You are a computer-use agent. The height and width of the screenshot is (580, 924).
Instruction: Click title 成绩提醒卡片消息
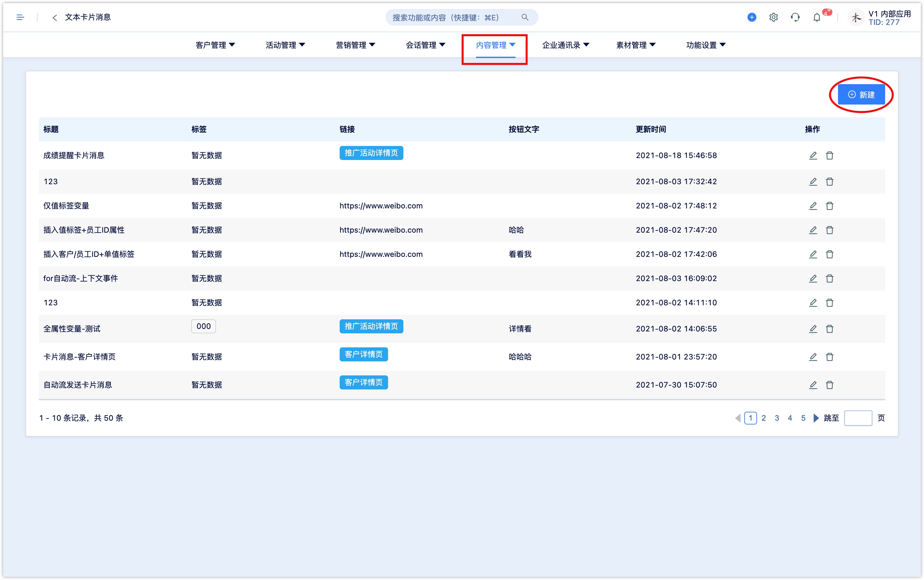[74, 156]
